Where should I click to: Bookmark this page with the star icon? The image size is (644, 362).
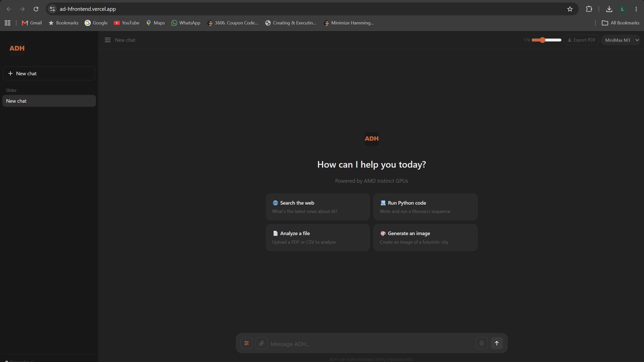(x=570, y=9)
